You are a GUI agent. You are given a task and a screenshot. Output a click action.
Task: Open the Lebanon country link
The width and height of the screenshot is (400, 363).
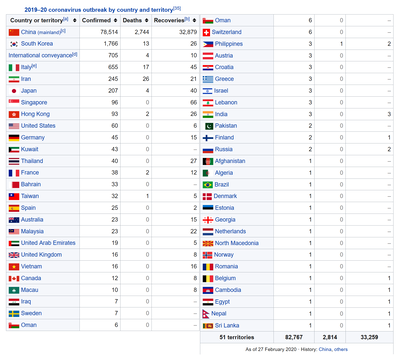[226, 102]
